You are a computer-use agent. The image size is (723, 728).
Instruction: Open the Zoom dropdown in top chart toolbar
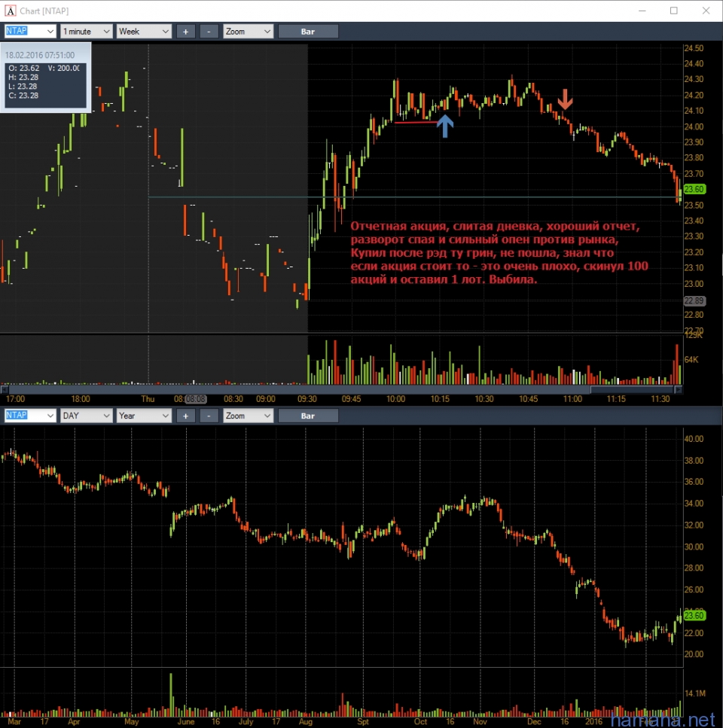tap(248, 31)
